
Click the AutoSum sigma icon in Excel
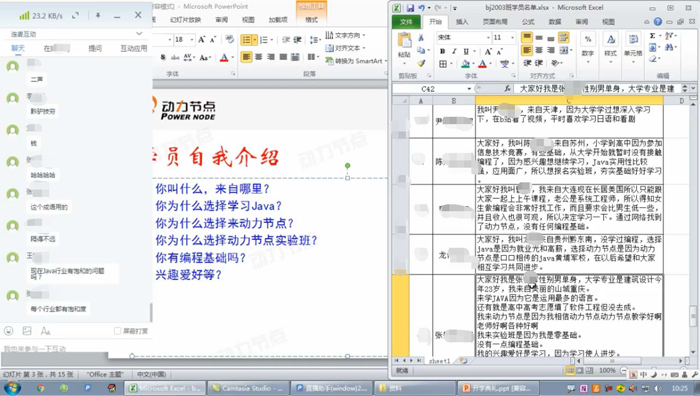point(653,36)
